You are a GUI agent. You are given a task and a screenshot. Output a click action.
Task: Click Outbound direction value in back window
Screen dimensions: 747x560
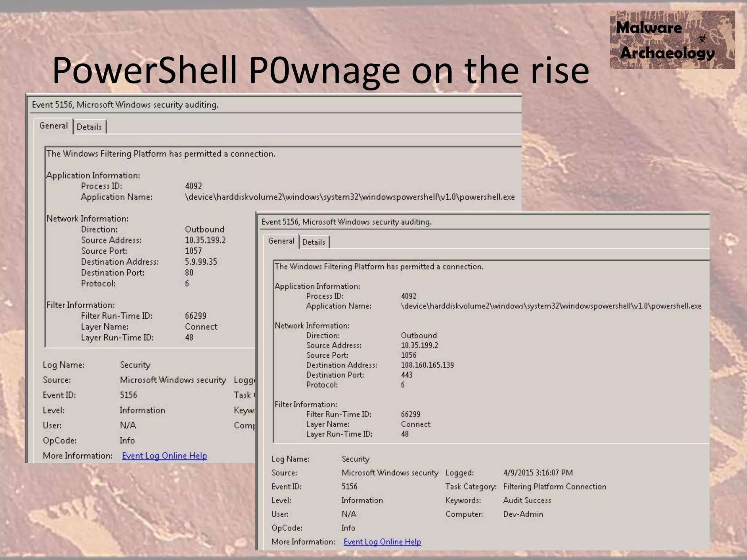204,229
